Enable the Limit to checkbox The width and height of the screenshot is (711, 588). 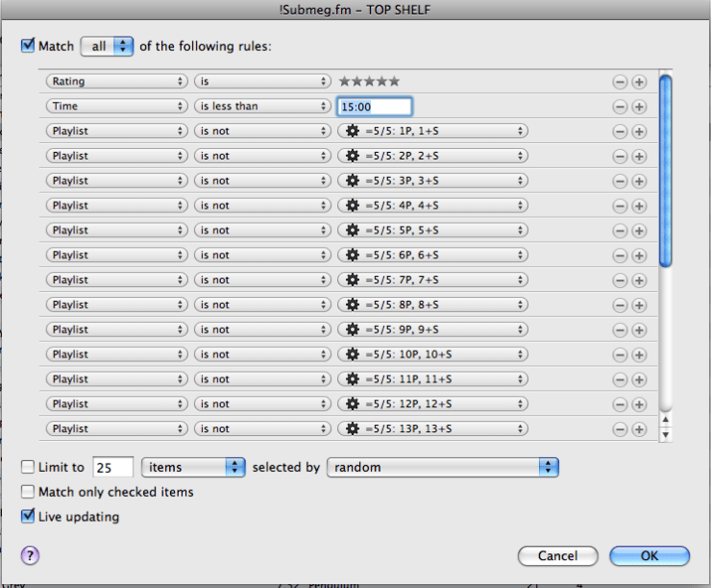tap(28, 467)
